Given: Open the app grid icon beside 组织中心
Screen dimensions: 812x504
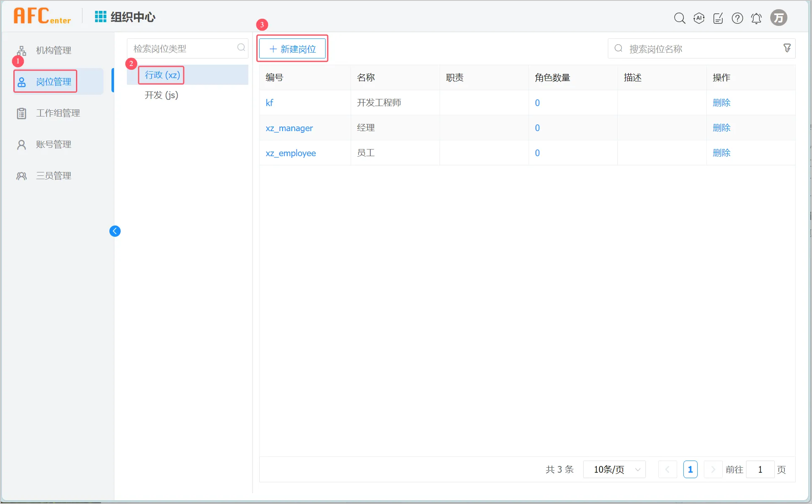Looking at the screenshot, I should pos(101,17).
